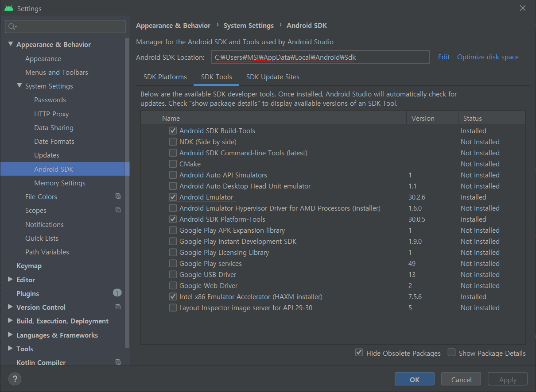Sort by the Version column header
Screen dimensions: 536x392
(x=432, y=118)
